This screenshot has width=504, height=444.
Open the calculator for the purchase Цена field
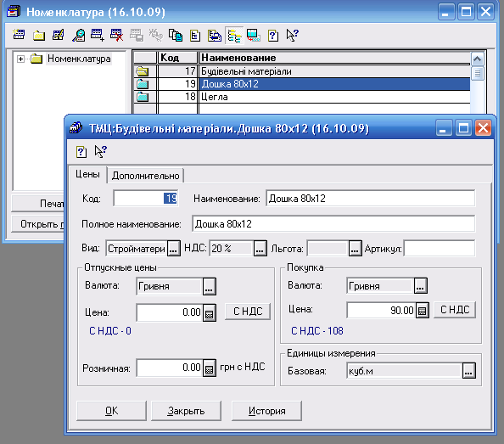(423, 310)
